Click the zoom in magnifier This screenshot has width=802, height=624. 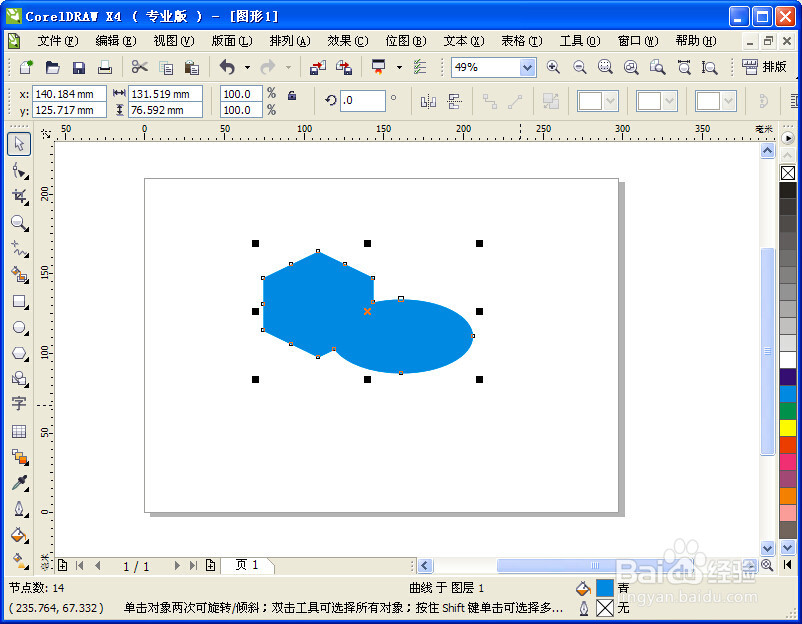553,67
